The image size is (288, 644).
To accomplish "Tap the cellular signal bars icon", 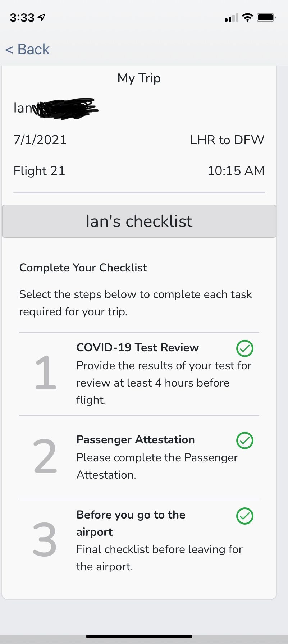I will 232,18.
